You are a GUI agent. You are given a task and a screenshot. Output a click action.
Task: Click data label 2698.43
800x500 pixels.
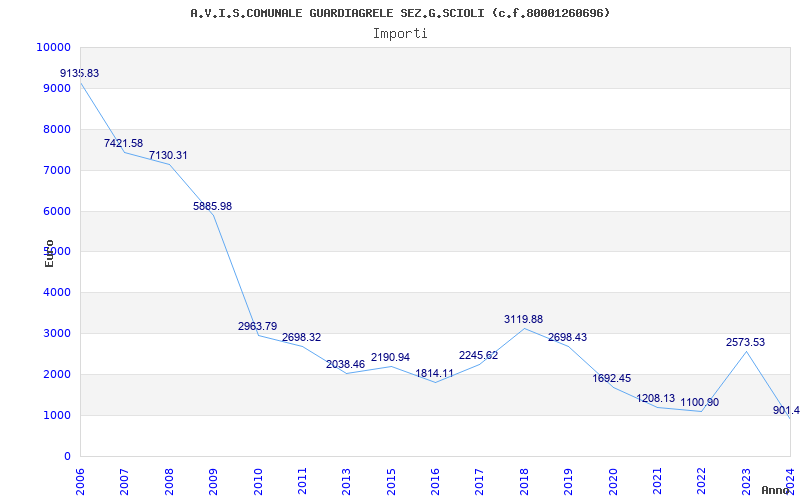coord(567,337)
